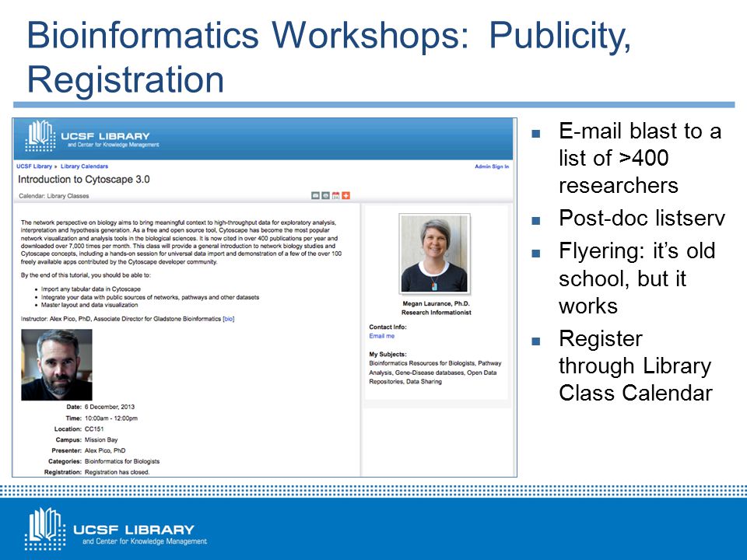
Task: Click the UCSF Library logo in the slide footer
Action: click(x=116, y=529)
